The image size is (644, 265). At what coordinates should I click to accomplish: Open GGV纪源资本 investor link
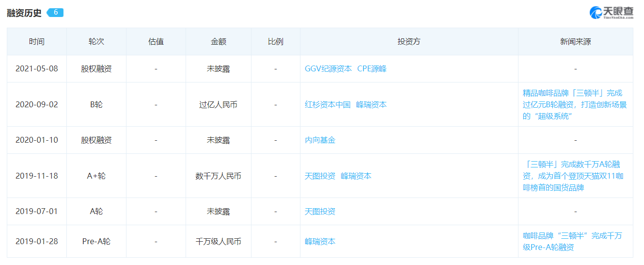328,69
